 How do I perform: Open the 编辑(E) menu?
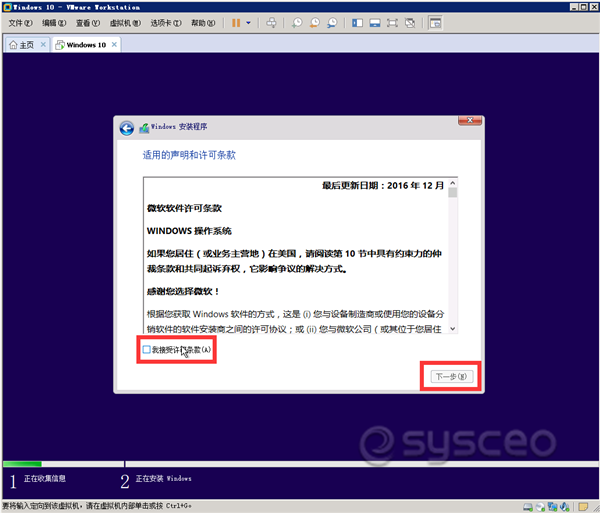coord(54,23)
